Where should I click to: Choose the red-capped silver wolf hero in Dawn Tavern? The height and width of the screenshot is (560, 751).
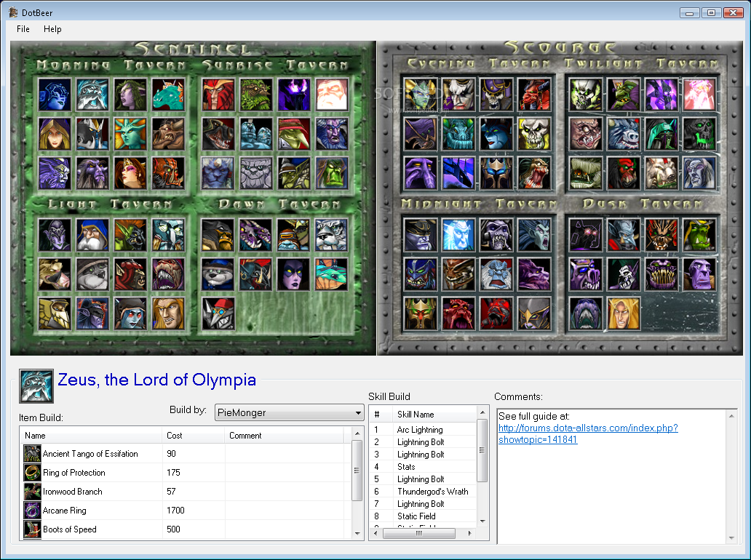click(218, 313)
